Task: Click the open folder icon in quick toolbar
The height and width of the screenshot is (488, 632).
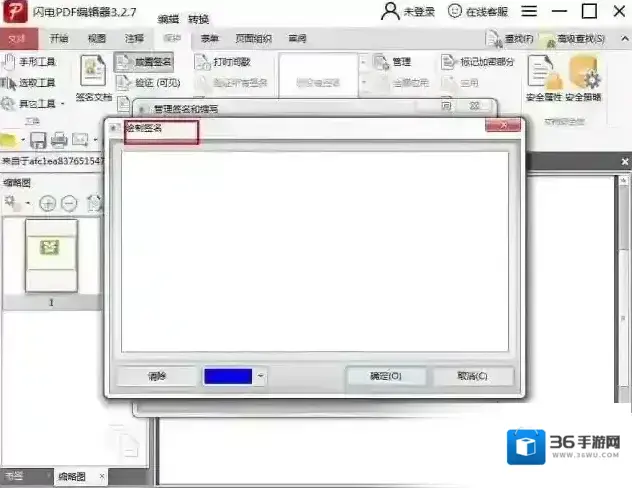Action: point(10,140)
